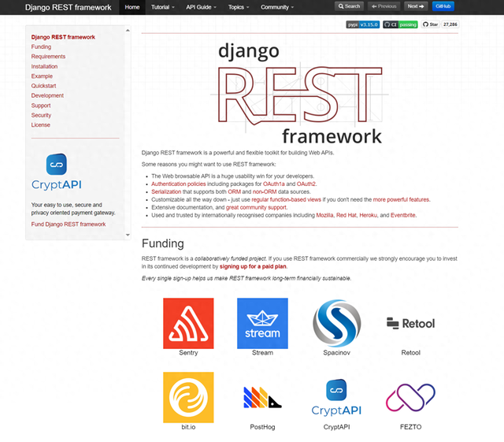Click the CI passing badge
Image resolution: width=504 pixels, height=442 pixels.
(x=400, y=24)
